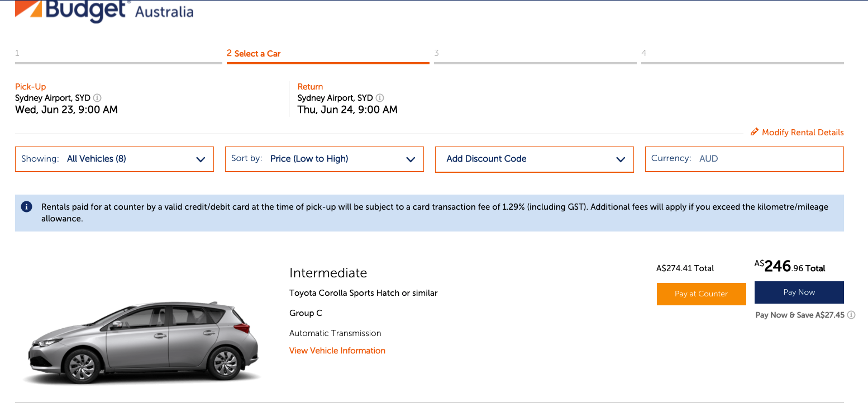This screenshot has height=411, width=868.
Task: Open the info icon next to Pick-Up Sydney Airport
Action: pyautogui.click(x=97, y=98)
